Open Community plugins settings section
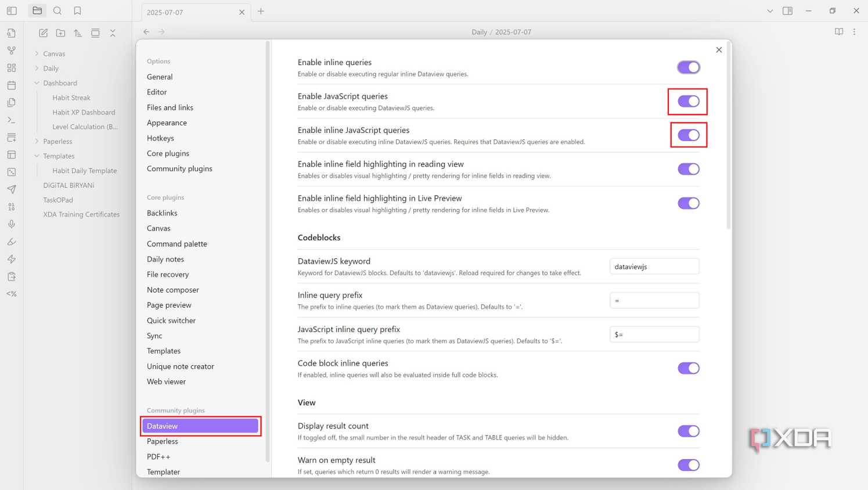 [x=179, y=168]
